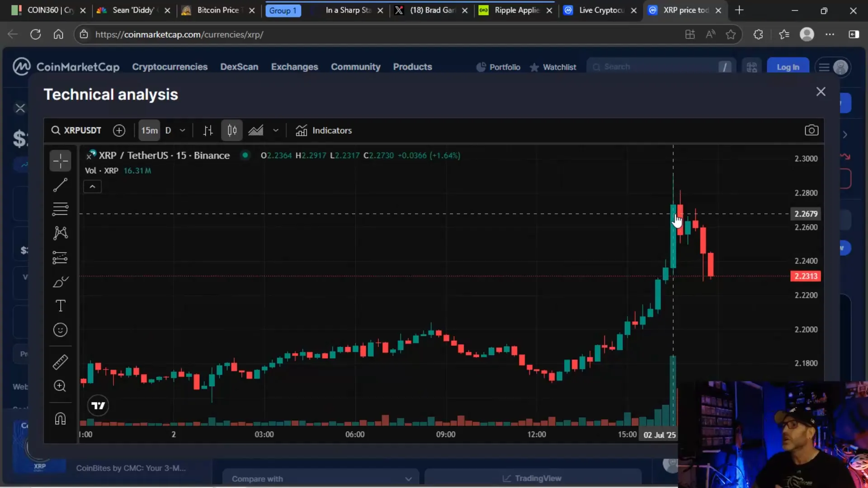Expand the timeframe dropdown arrow

click(183, 131)
